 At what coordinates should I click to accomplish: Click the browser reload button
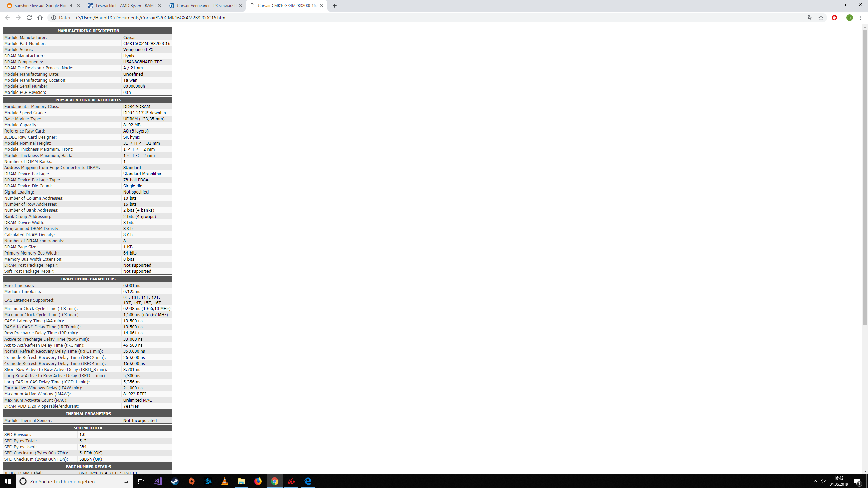[x=29, y=18]
